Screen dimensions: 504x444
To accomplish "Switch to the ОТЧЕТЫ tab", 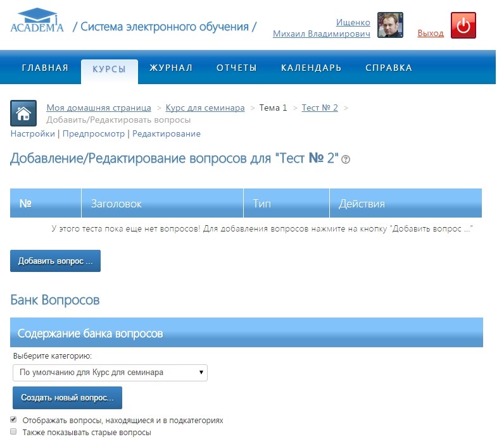I will (x=237, y=68).
